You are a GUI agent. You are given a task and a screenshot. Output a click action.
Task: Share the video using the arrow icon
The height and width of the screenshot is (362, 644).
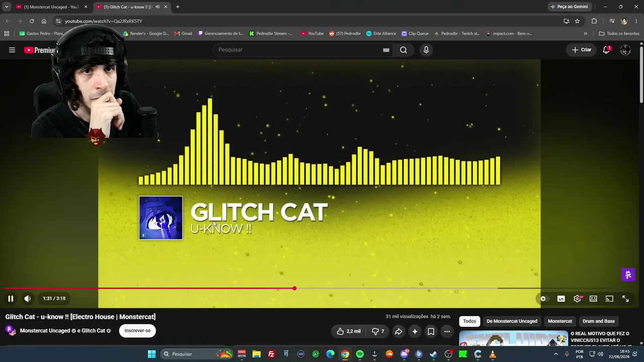tap(398, 331)
